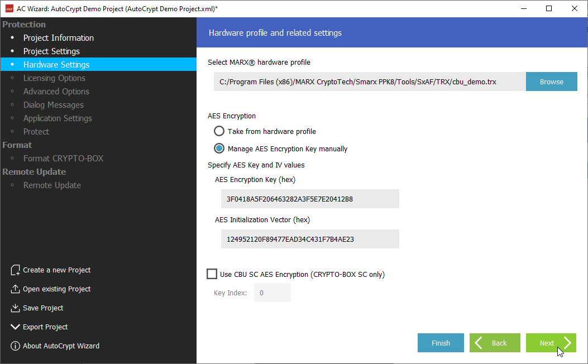Click the export project chevron icon
The height and width of the screenshot is (364, 588).
coord(16,327)
